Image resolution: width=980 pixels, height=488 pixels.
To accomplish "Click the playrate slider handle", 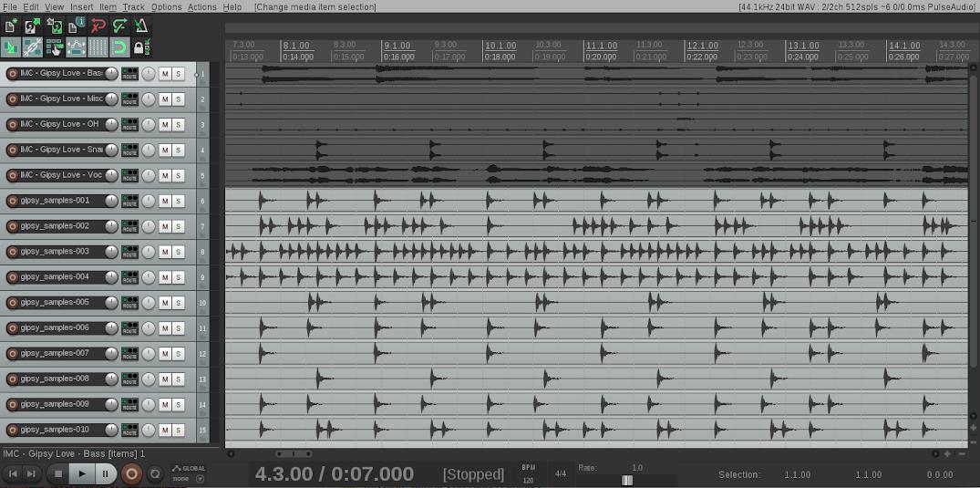I will click(627, 480).
